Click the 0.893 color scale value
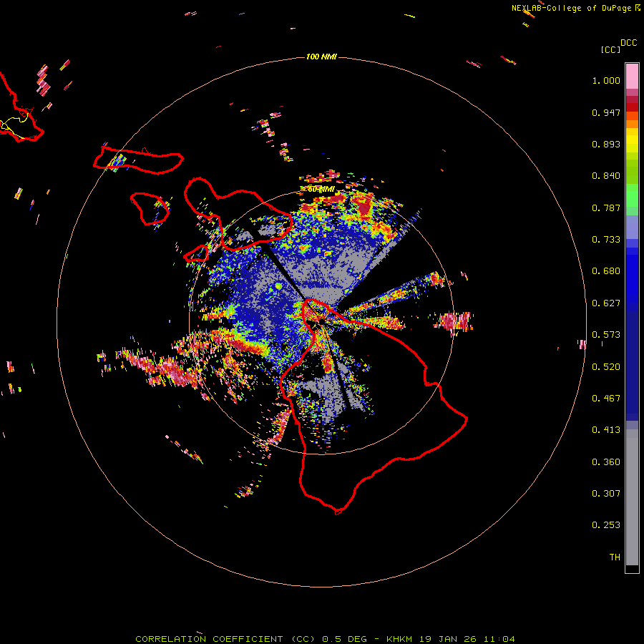The width and height of the screenshot is (644, 644). coord(606,144)
